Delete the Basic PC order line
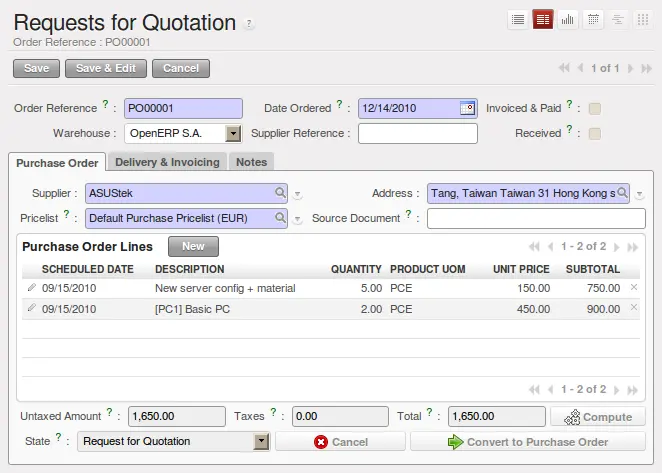Image resolution: width=662 pixels, height=473 pixels. (633, 308)
